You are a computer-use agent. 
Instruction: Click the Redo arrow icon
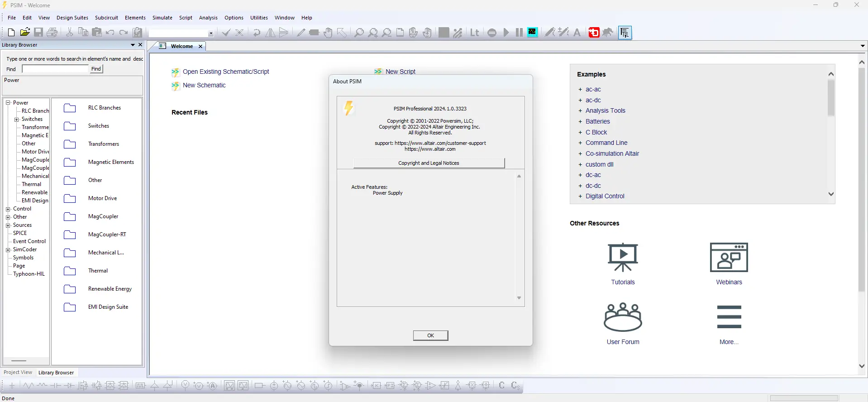124,33
